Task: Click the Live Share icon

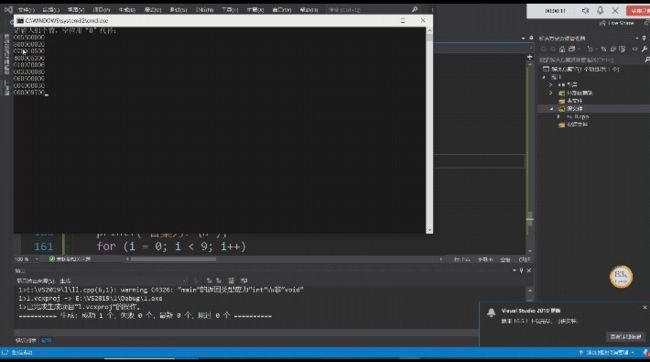Action: pyautogui.click(x=602, y=24)
